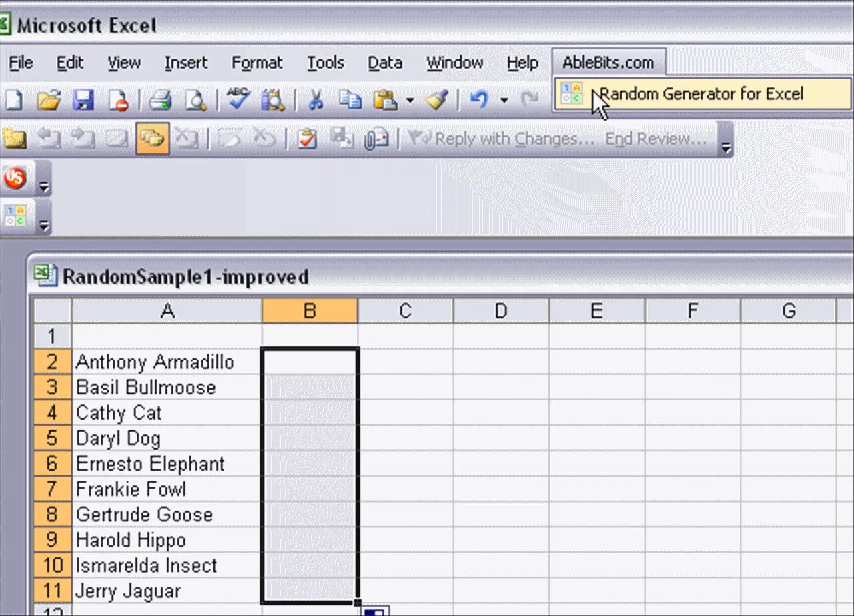Image resolution: width=854 pixels, height=616 pixels.
Task: Open the Undo history dropdown arrow
Action: (504, 101)
